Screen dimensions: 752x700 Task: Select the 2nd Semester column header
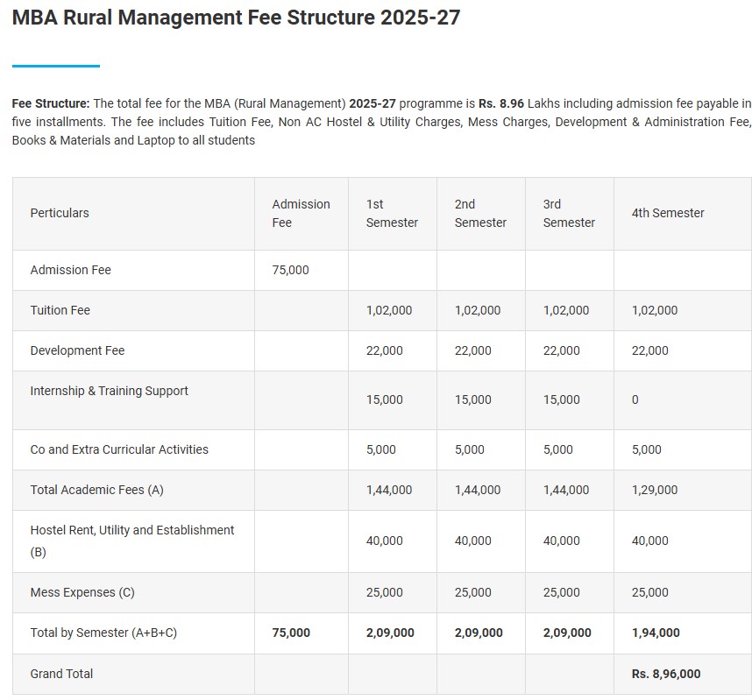coord(480,213)
